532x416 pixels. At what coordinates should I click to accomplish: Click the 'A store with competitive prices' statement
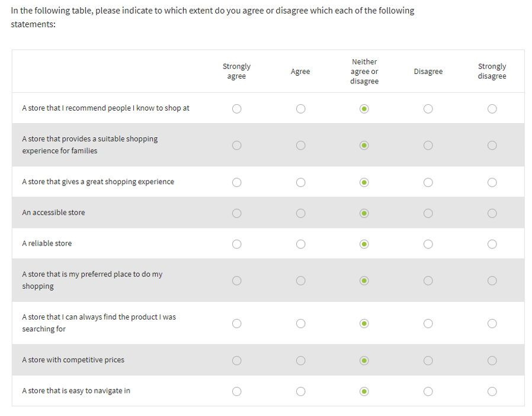pos(73,360)
